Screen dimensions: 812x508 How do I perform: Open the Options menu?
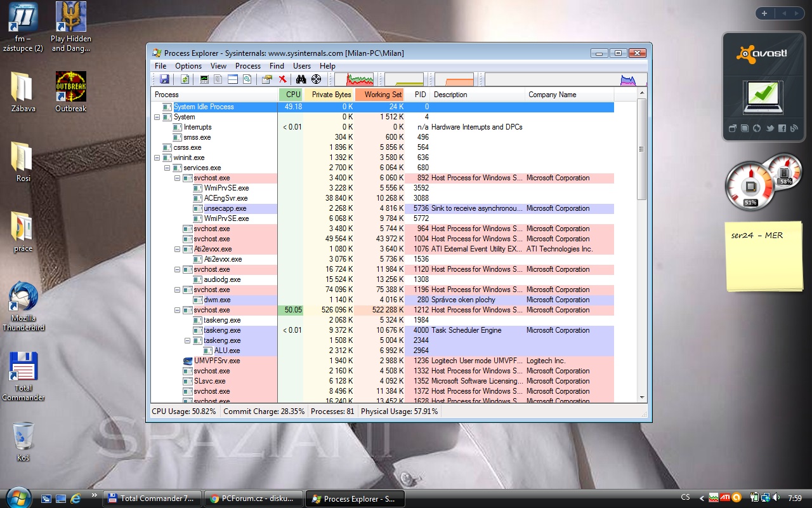[x=188, y=66]
